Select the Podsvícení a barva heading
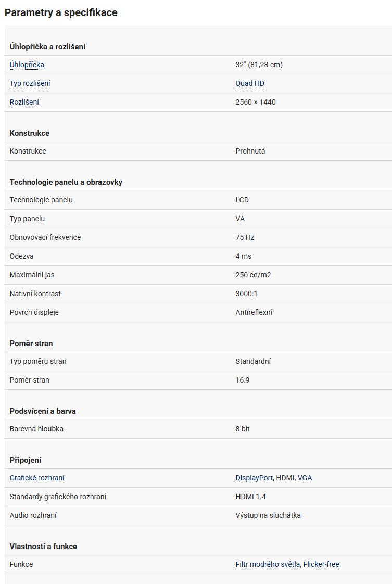The image size is (392, 584). tap(43, 411)
